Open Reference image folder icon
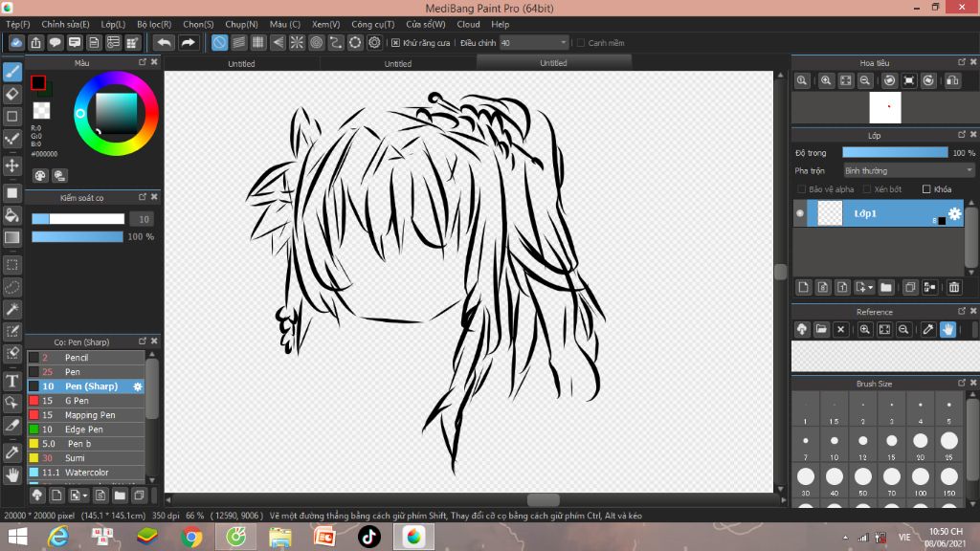 821,329
